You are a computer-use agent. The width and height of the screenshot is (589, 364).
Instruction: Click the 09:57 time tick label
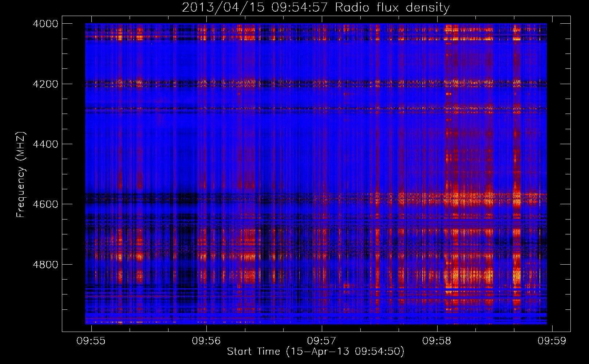click(x=321, y=341)
